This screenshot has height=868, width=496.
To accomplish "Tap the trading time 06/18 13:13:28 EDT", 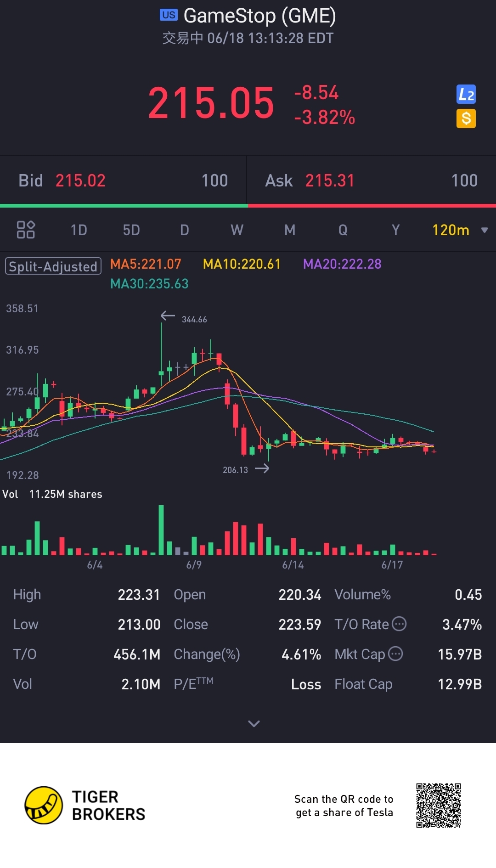I will 271,38.
